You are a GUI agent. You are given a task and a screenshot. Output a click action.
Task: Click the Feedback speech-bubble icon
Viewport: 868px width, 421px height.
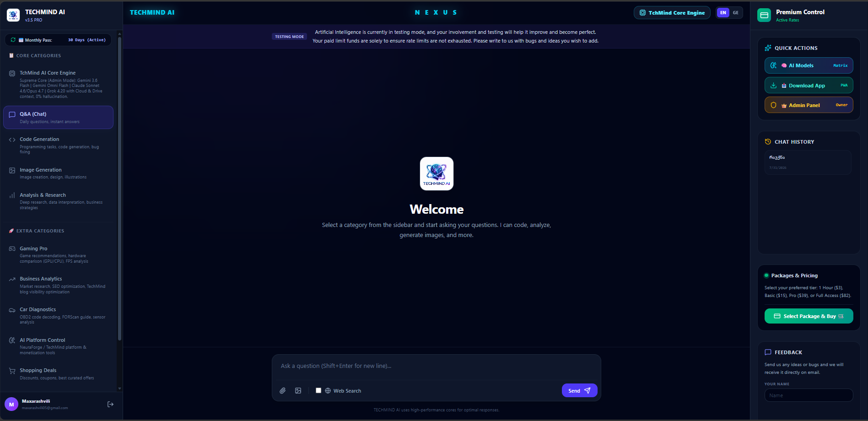point(768,352)
